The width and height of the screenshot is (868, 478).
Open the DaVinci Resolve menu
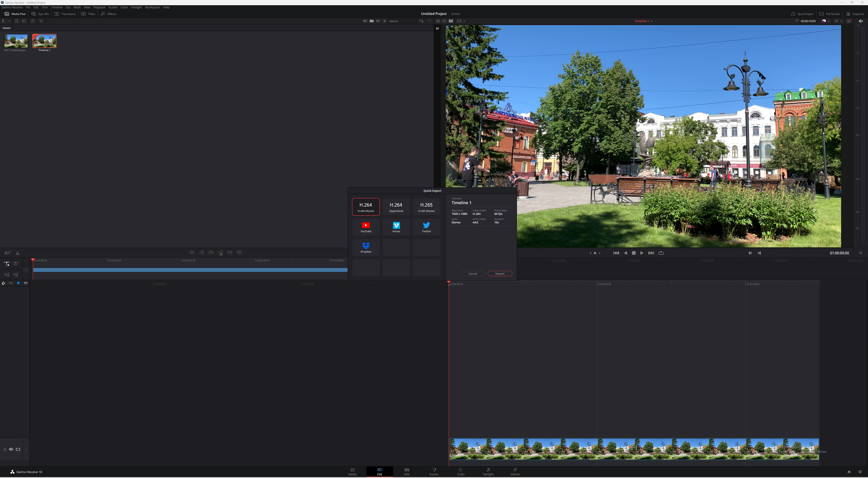click(12, 7)
